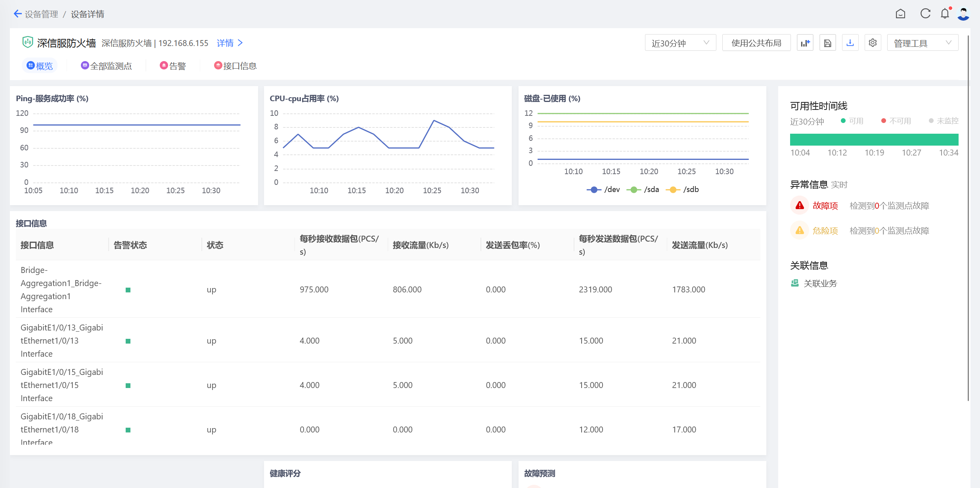Viewport: 980px width, 488px height.
Task: Open the 全部监测点 tab
Action: coord(106,66)
